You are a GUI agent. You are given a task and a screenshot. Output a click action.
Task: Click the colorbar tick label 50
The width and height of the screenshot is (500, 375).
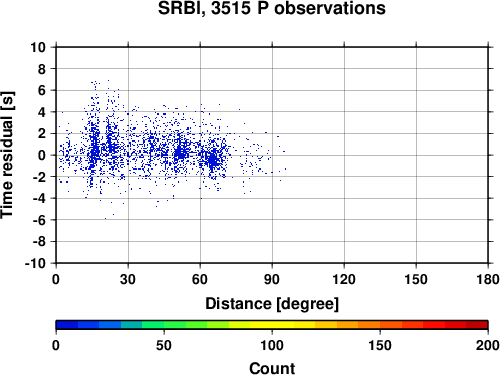(164, 345)
